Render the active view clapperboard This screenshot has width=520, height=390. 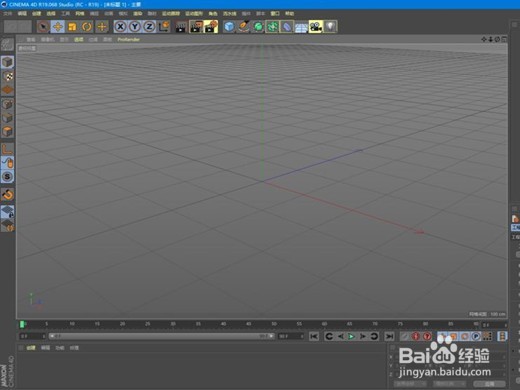181,27
